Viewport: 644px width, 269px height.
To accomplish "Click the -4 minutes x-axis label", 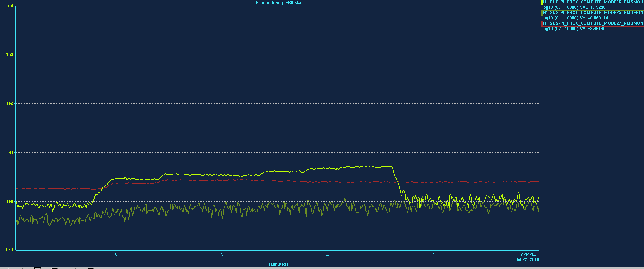I will coord(327,255).
